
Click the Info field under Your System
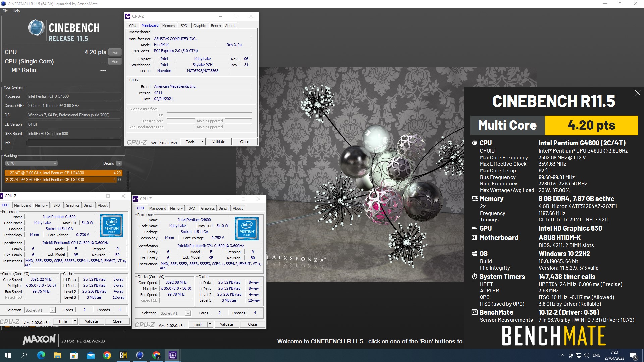(74, 143)
